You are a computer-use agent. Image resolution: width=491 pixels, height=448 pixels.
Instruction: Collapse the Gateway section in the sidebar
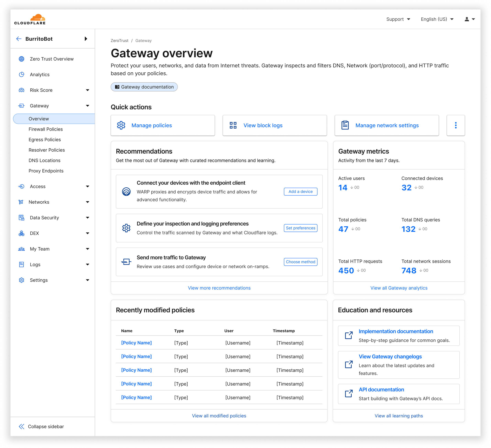88,106
